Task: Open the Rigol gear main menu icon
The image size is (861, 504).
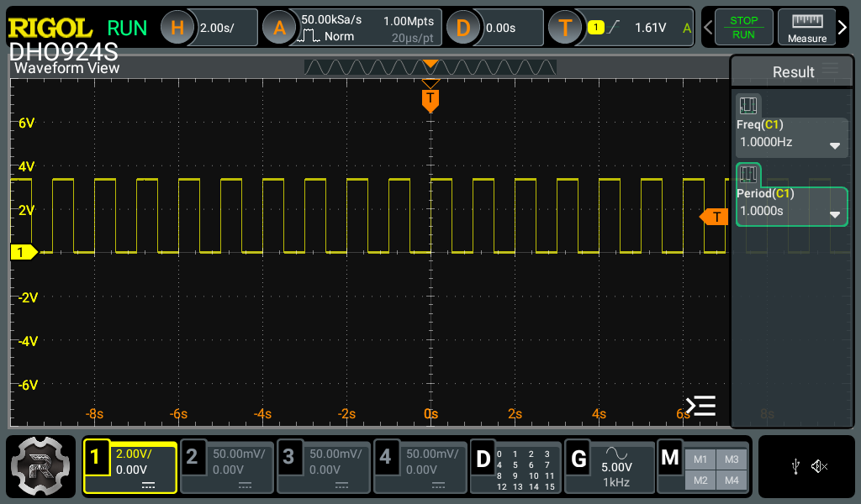Action: (40, 466)
